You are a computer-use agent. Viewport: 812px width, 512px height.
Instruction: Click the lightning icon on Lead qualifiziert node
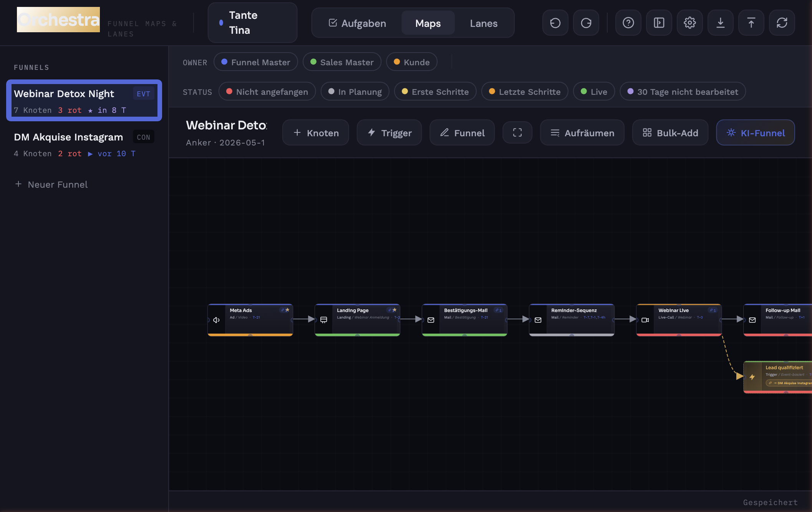tap(752, 377)
